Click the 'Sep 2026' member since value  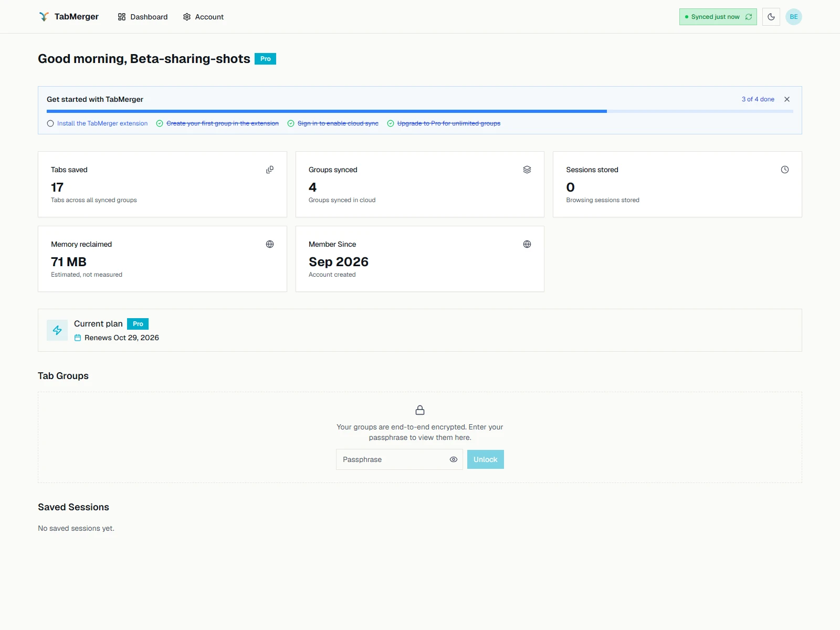(x=339, y=262)
